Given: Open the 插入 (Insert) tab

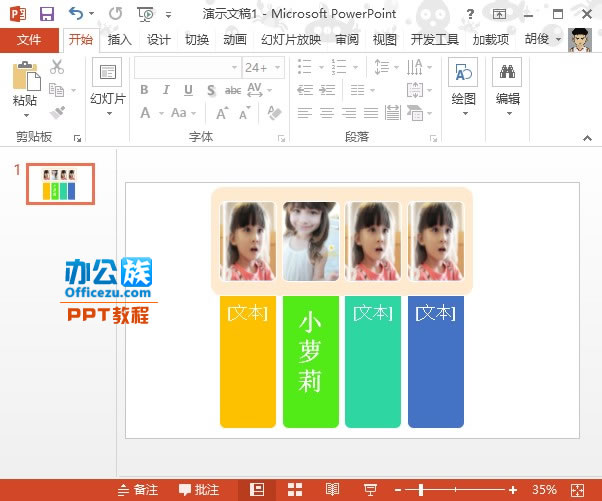Looking at the screenshot, I should pyautogui.click(x=119, y=40).
